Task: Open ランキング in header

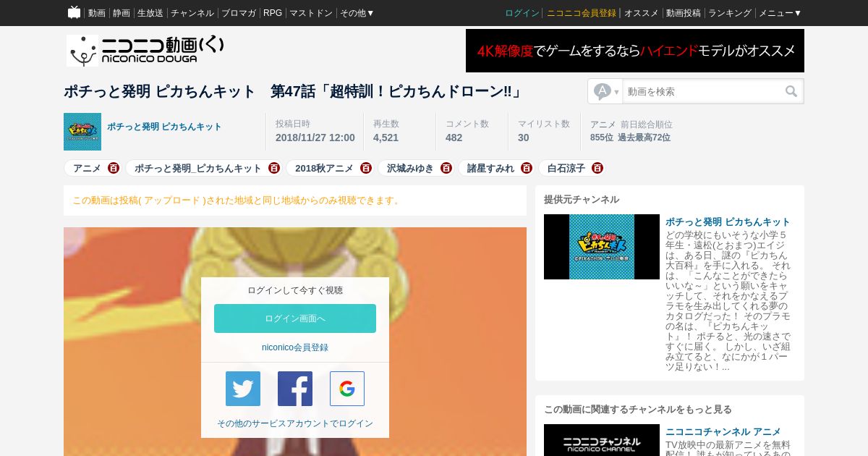Action: [x=730, y=13]
